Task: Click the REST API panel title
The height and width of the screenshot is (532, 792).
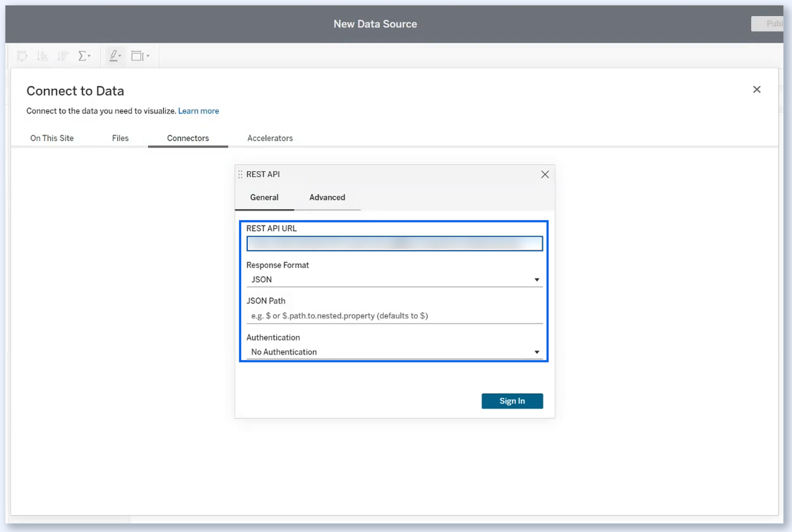Action: [263, 174]
